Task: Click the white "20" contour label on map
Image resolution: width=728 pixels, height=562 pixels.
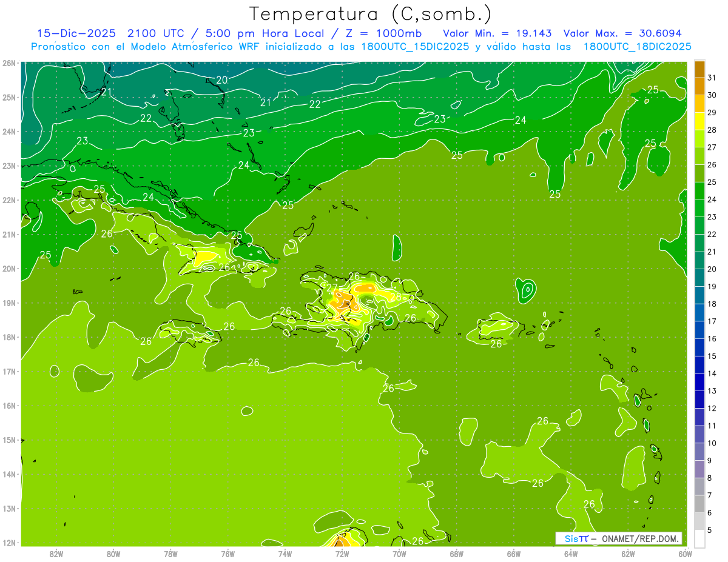Action: click(x=222, y=80)
